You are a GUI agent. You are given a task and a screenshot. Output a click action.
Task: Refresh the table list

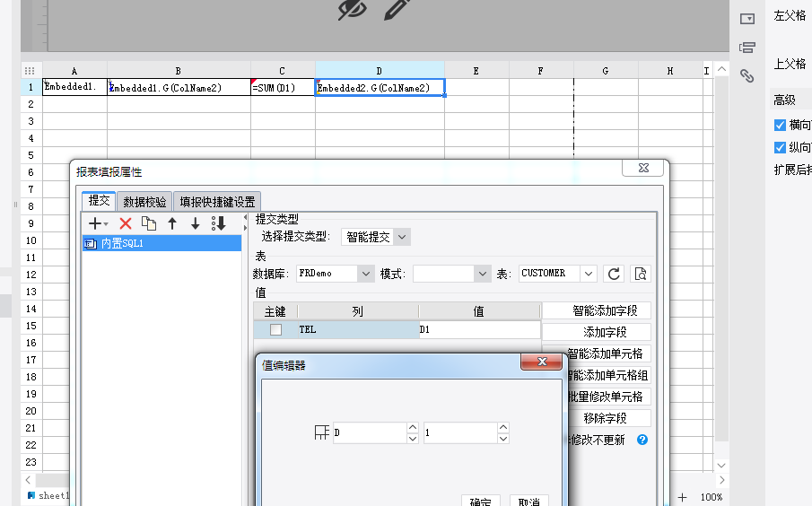pyautogui.click(x=614, y=274)
